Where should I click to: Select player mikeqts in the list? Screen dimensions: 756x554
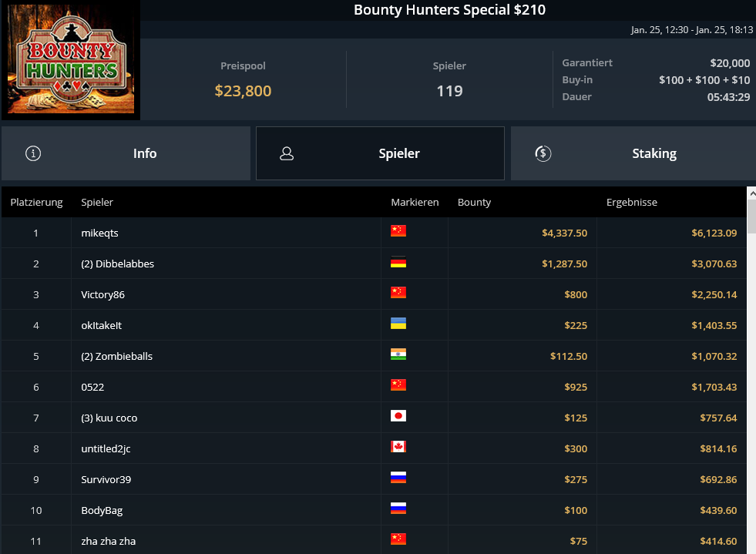tap(99, 233)
